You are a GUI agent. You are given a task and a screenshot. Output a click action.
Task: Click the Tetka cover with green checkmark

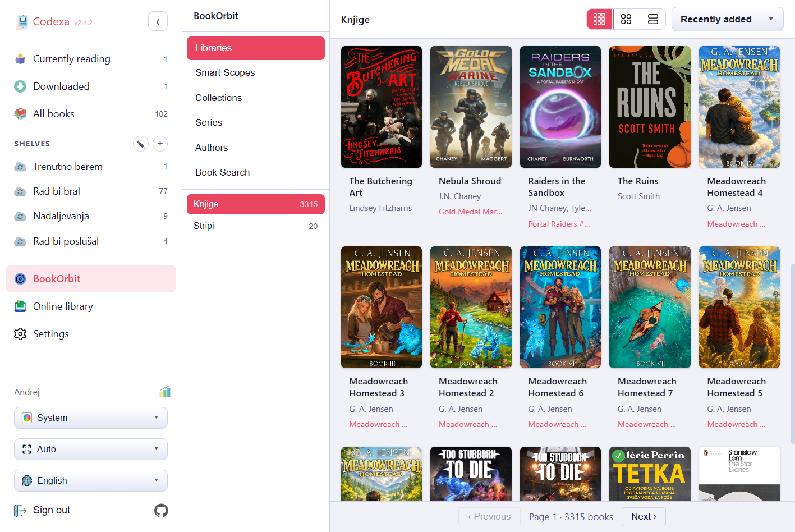coord(650,474)
